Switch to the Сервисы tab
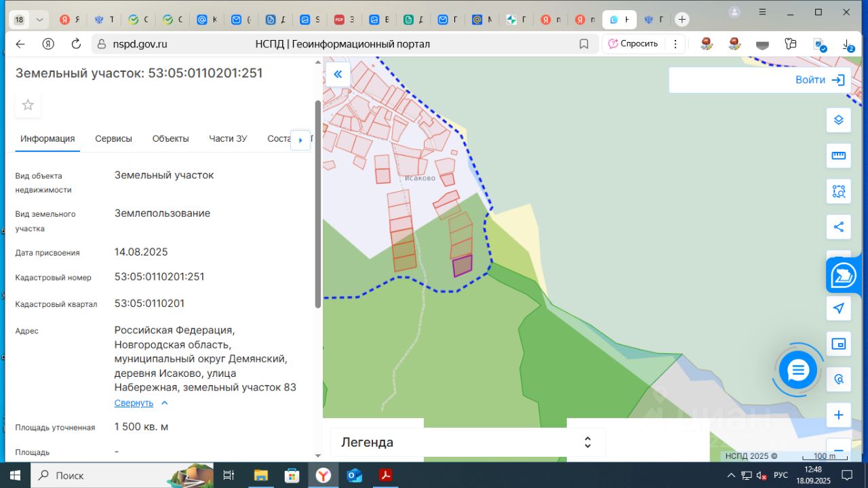Screen dimensions: 868x488 pos(113,139)
